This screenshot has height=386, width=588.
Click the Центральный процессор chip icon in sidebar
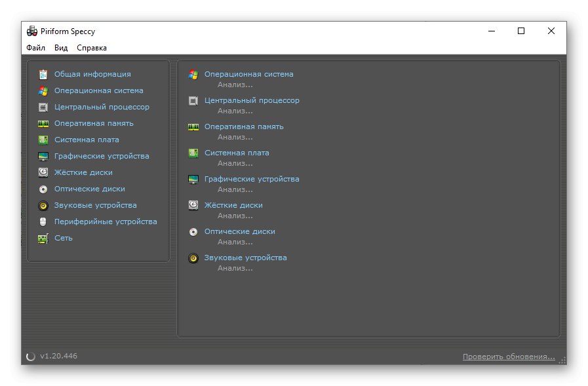tap(43, 107)
